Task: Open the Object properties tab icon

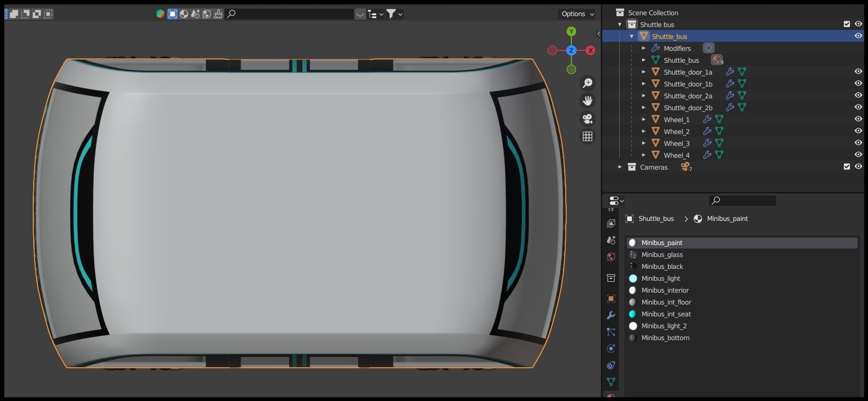Action: coord(611,299)
